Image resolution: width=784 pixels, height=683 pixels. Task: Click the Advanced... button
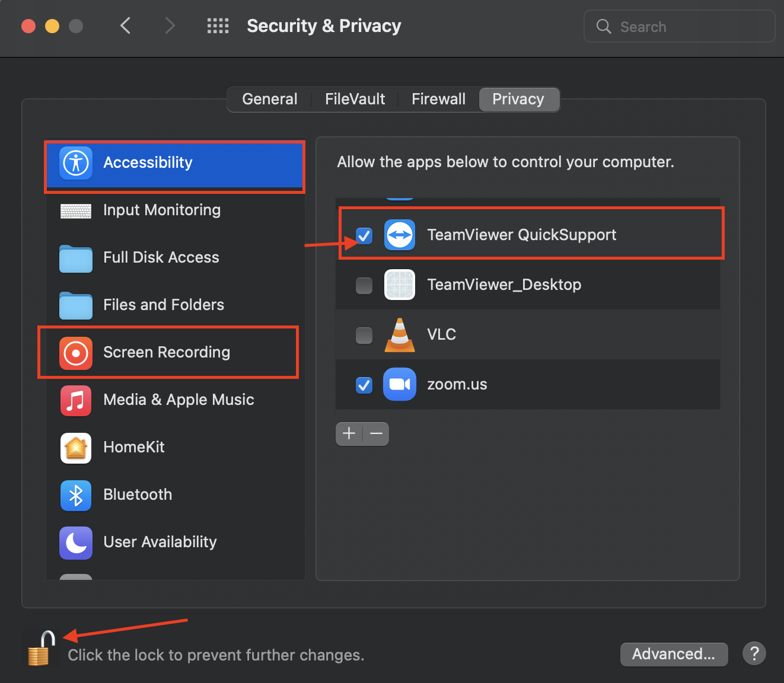(674, 654)
